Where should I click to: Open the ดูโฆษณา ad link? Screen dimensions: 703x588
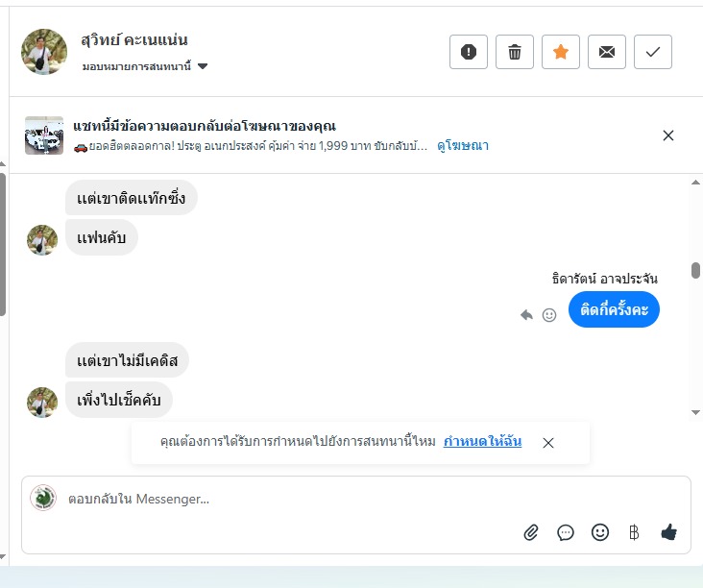point(463,146)
